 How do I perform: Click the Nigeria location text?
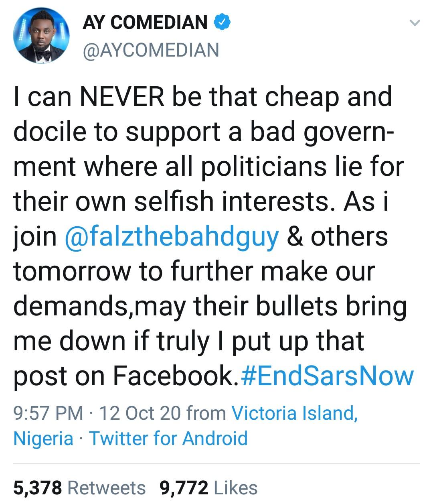[43, 438]
